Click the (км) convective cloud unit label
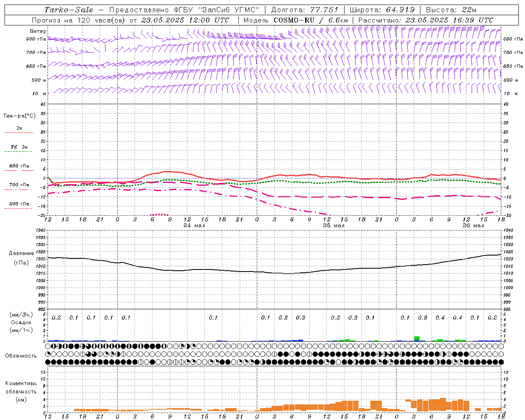Image resolution: width=525 pixels, height=420 pixels. pyautogui.click(x=21, y=399)
